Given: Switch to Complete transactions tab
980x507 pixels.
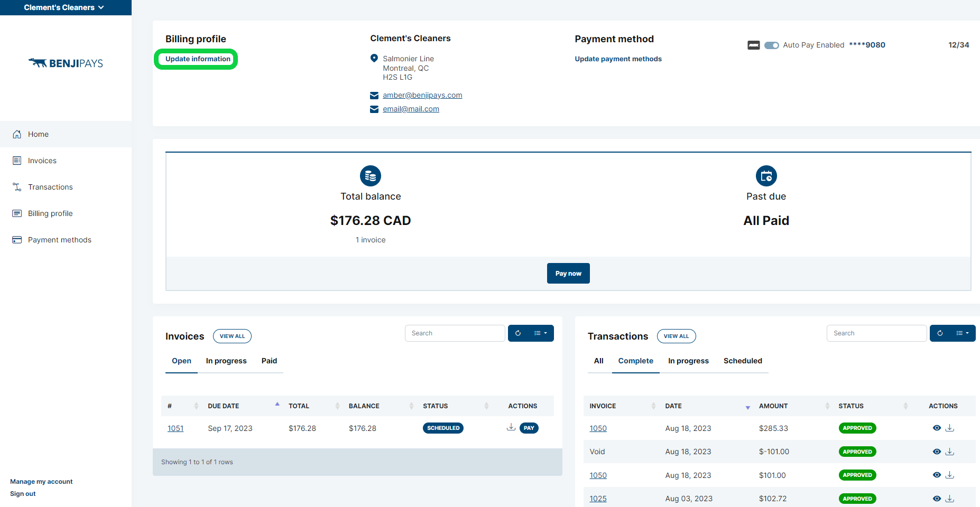Looking at the screenshot, I should click(x=636, y=361).
